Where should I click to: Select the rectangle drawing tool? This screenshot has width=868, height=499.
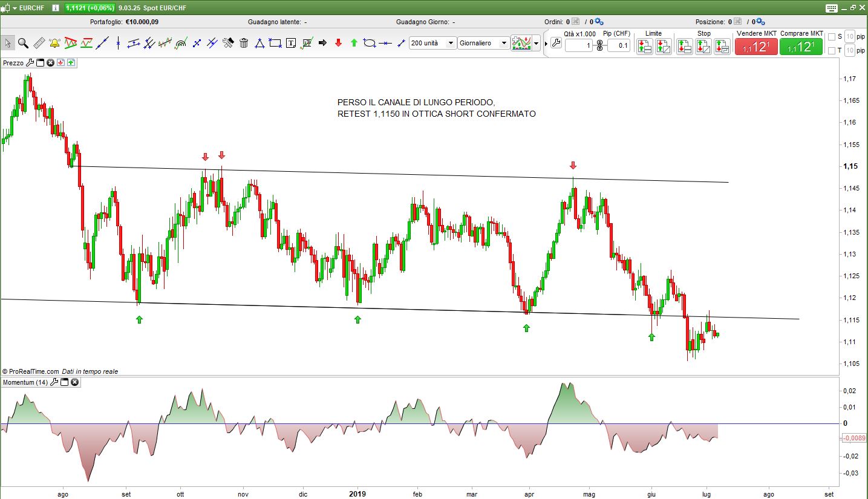click(x=275, y=43)
